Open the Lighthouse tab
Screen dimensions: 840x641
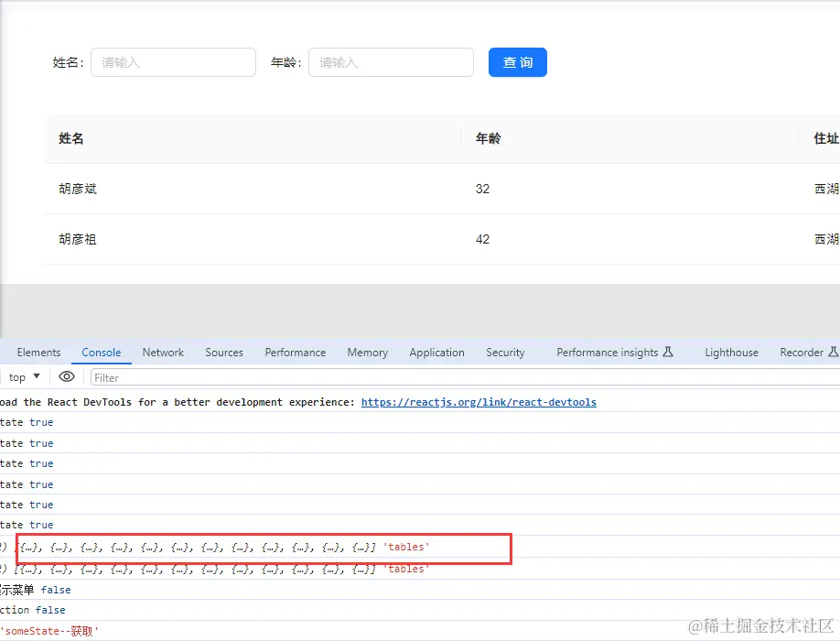[x=731, y=353]
